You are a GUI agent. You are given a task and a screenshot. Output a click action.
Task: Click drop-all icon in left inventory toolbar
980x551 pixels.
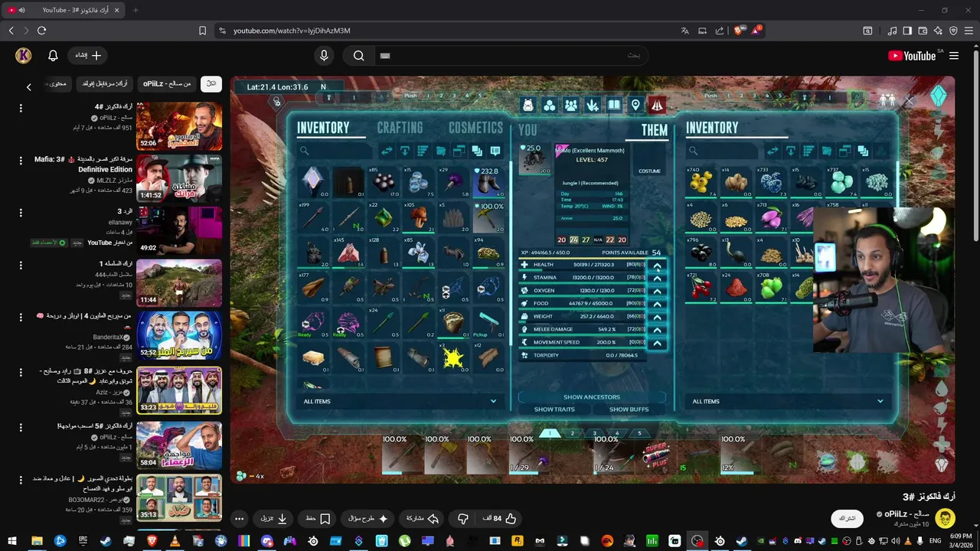(x=405, y=151)
